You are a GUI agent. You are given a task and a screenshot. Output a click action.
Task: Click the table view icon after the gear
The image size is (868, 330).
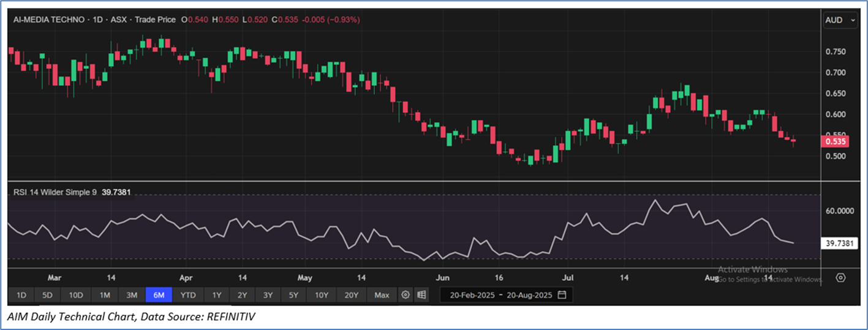pyautogui.click(x=421, y=295)
